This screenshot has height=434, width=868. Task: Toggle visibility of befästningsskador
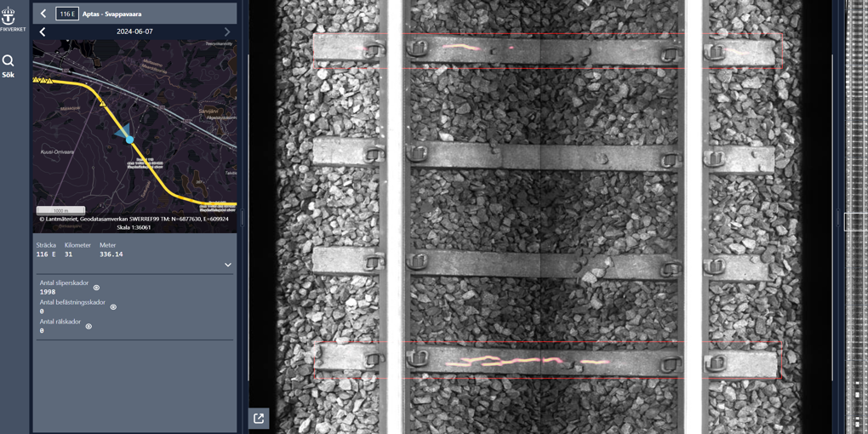[x=113, y=307]
